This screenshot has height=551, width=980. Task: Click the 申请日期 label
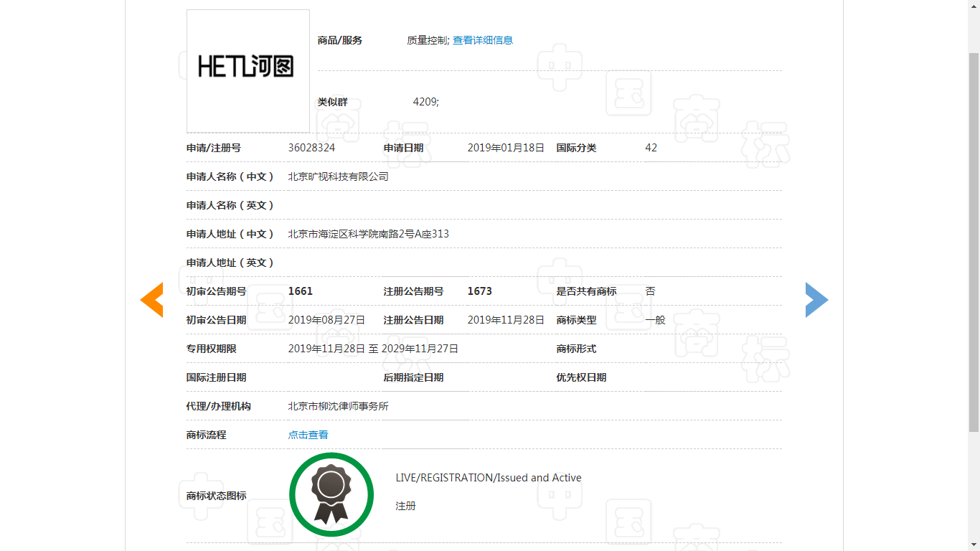404,148
